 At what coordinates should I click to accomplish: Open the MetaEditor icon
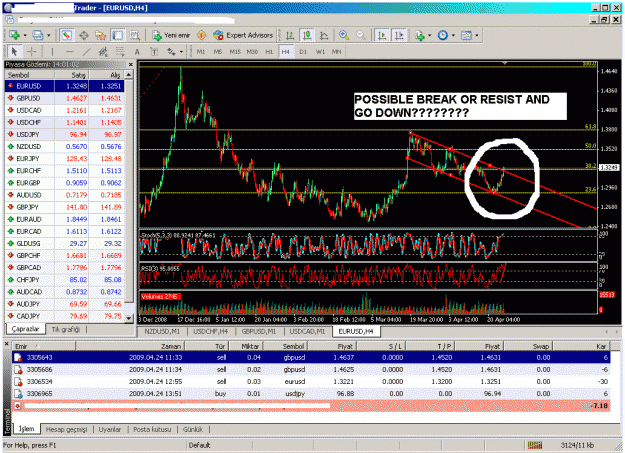pos(202,35)
